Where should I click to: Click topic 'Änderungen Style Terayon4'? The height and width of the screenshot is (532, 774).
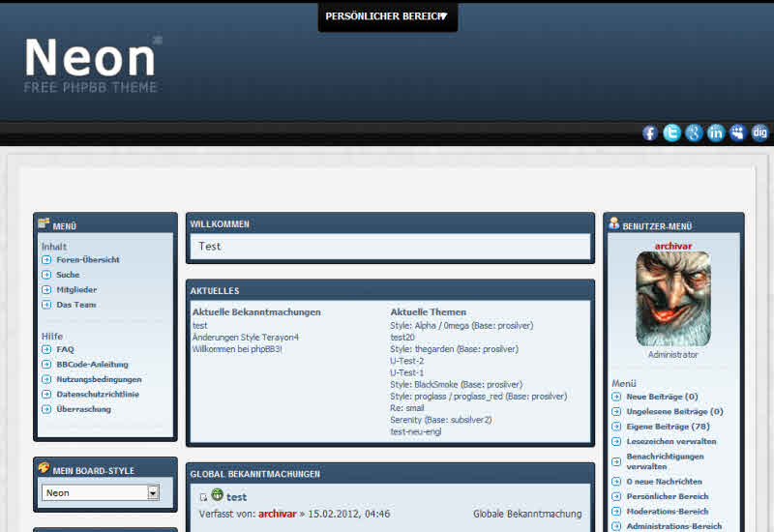point(246,338)
